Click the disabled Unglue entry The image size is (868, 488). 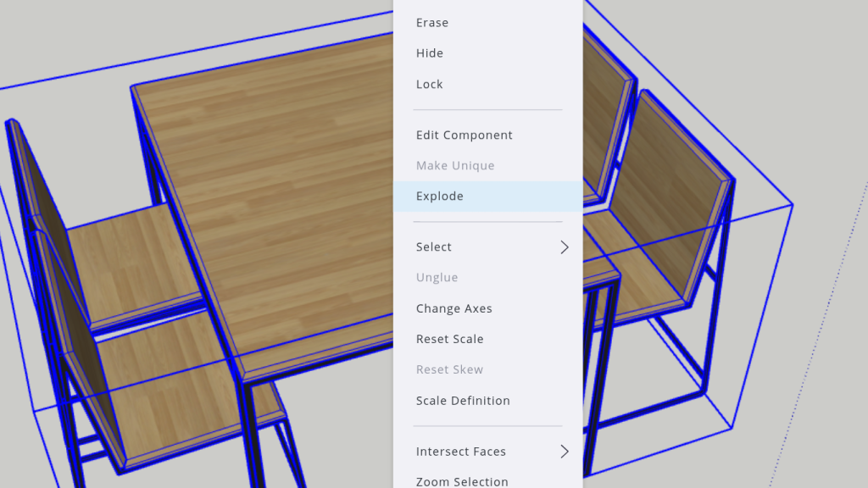pyautogui.click(x=437, y=278)
